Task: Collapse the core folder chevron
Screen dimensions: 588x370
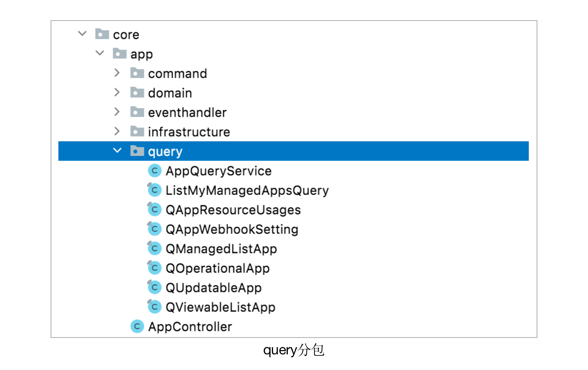Action: click(x=82, y=34)
